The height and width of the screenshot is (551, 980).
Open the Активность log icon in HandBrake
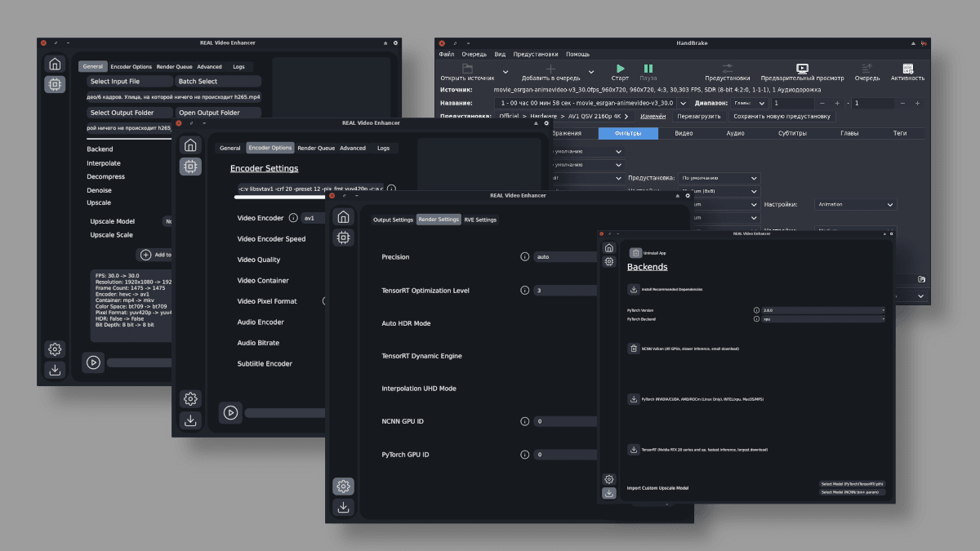tap(907, 69)
